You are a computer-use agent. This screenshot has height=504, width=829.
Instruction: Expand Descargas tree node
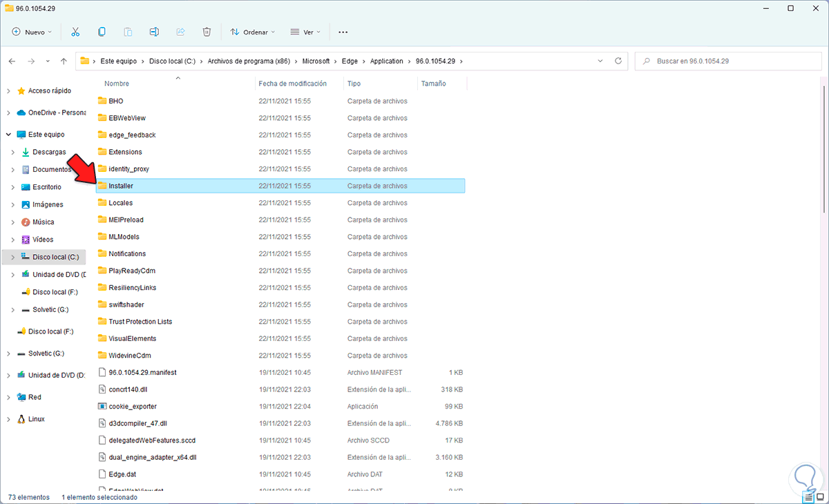(13, 152)
